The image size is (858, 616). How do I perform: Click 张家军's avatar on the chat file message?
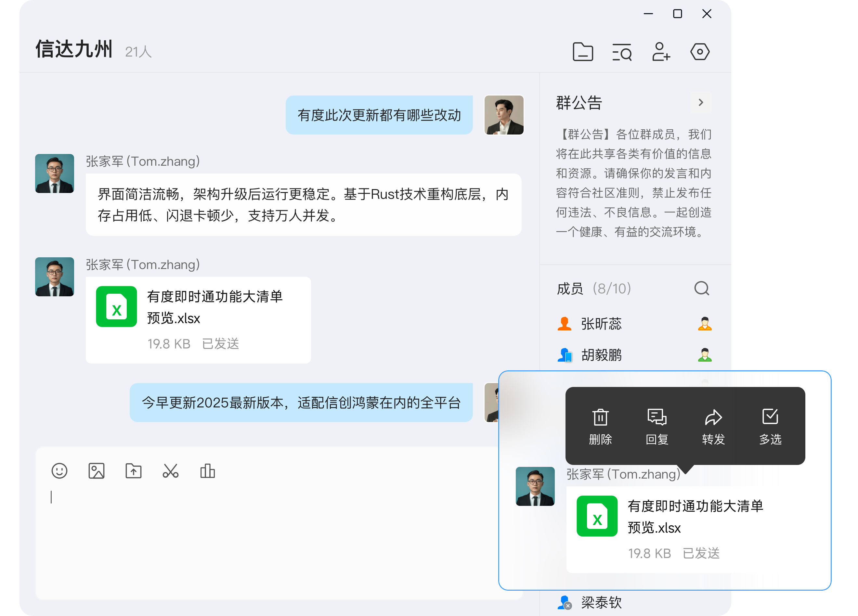pos(55,277)
